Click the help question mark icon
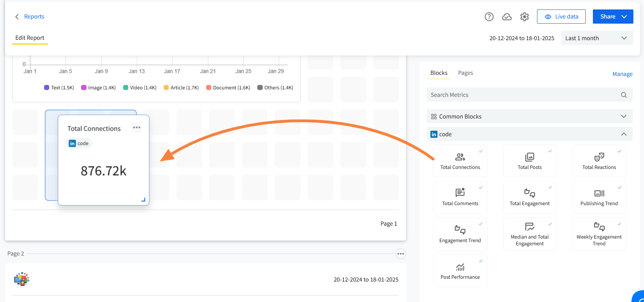Screen dimensions: 644x302 [x=489, y=17]
